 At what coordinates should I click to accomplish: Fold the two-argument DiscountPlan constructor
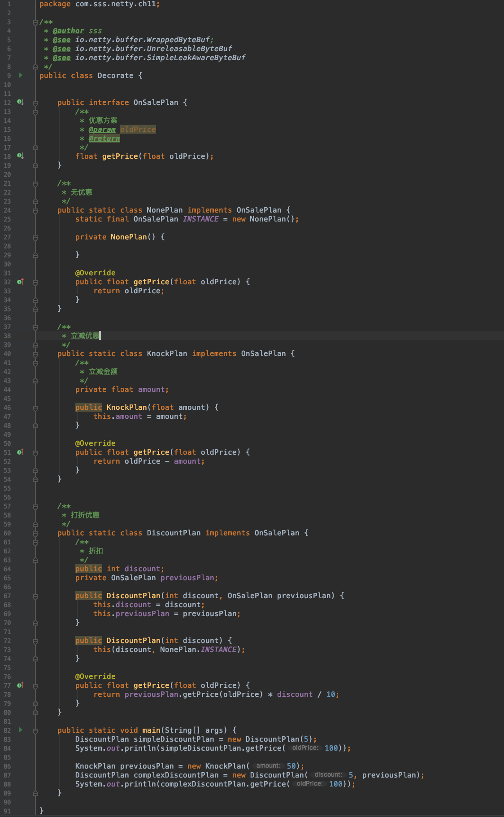35,596
